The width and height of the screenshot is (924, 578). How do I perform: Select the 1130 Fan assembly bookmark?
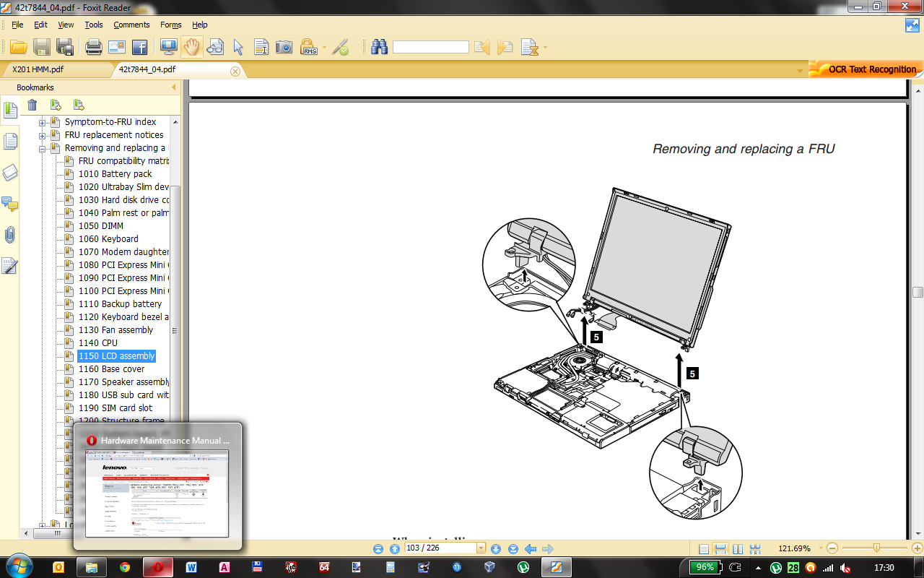(116, 330)
